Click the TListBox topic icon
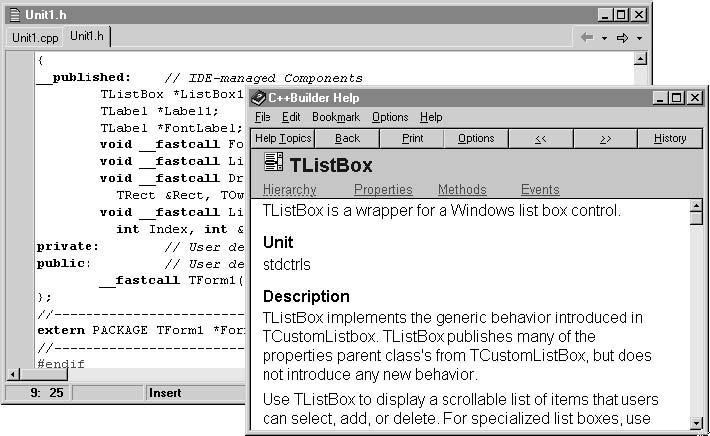This screenshot has width=710, height=436. point(273,162)
